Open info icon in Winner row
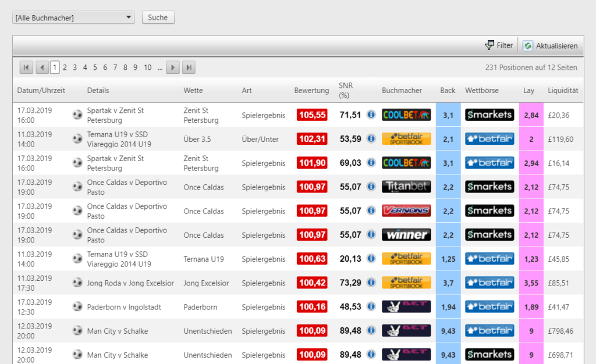Viewport: 596px width, 364px height. tap(371, 234)
